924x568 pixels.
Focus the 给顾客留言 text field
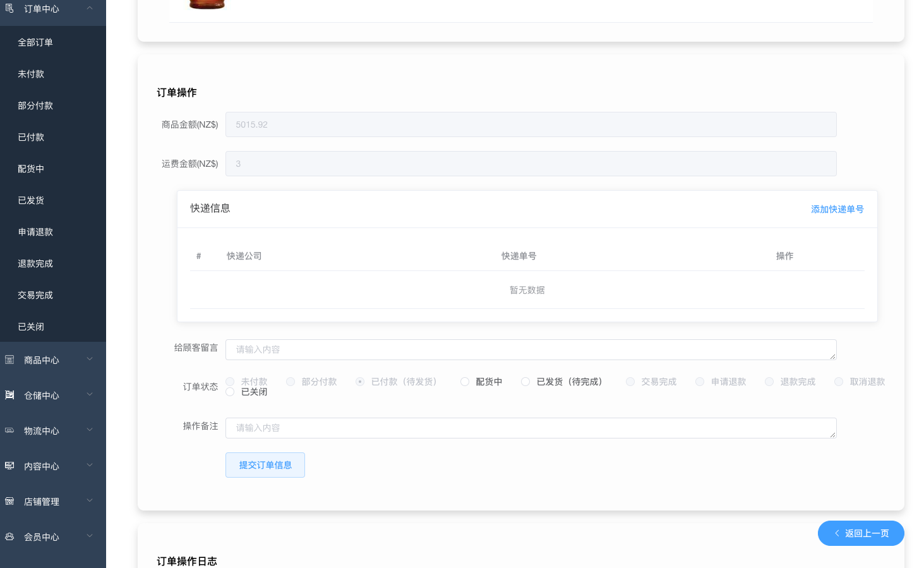point(531,349)
